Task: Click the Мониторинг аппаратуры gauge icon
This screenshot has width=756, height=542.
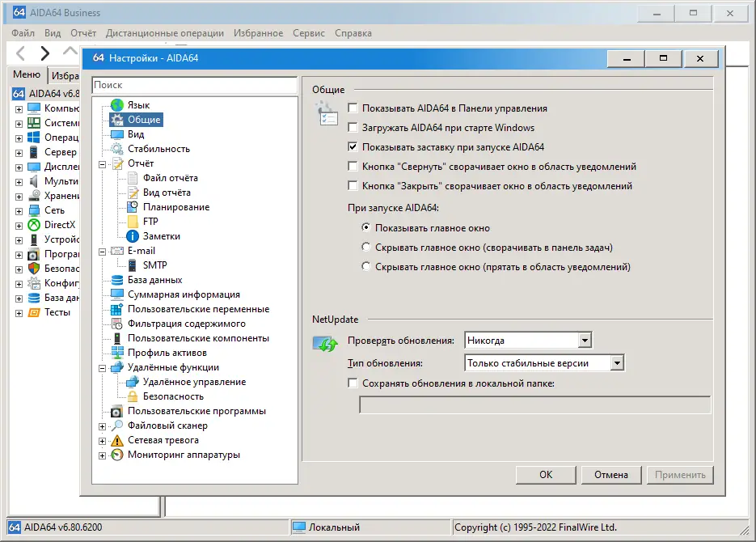Action: [117, 455]
